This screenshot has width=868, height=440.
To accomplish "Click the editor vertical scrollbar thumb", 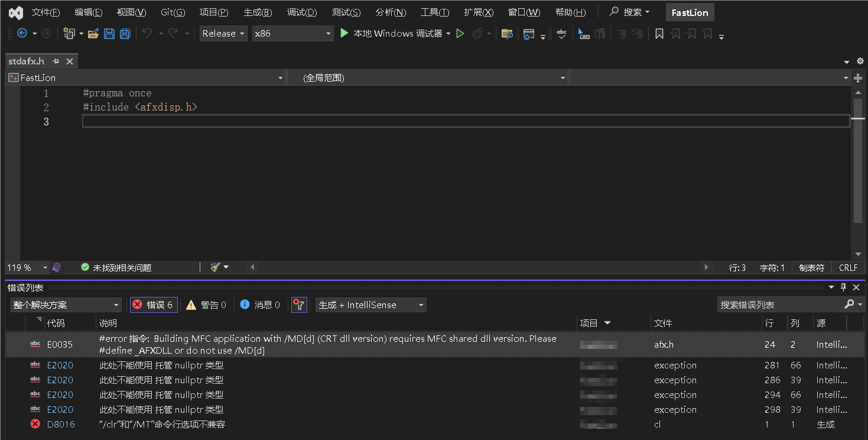I will point(858,161).
